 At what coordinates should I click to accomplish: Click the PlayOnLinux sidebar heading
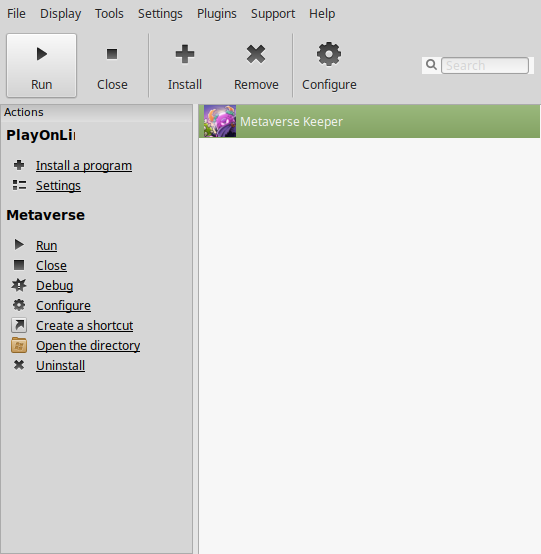pyautogui.click(x=41, y=135)
